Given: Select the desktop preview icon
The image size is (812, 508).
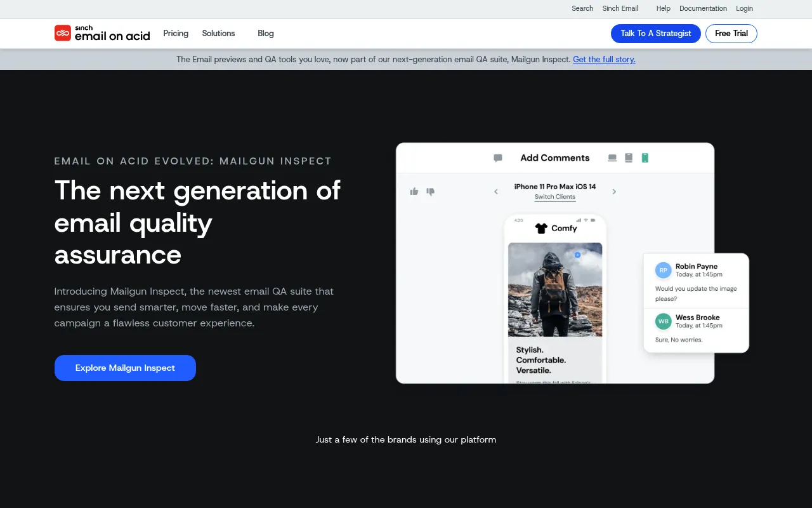Looking at the screenshot, I should (x=612, y=158).
